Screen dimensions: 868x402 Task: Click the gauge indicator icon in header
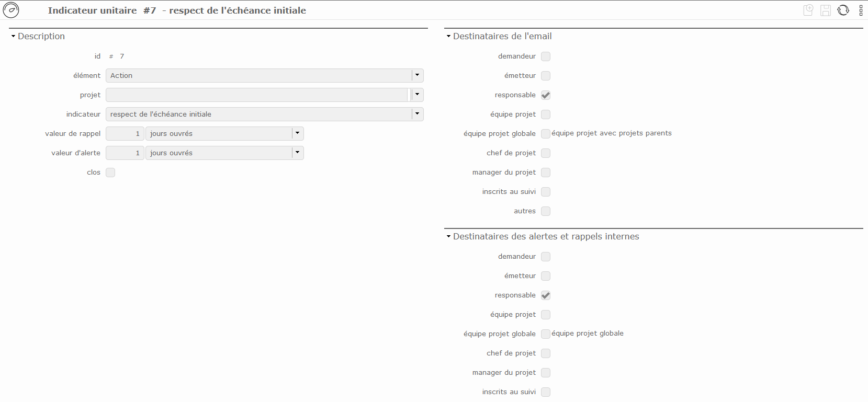coord(11,10)
